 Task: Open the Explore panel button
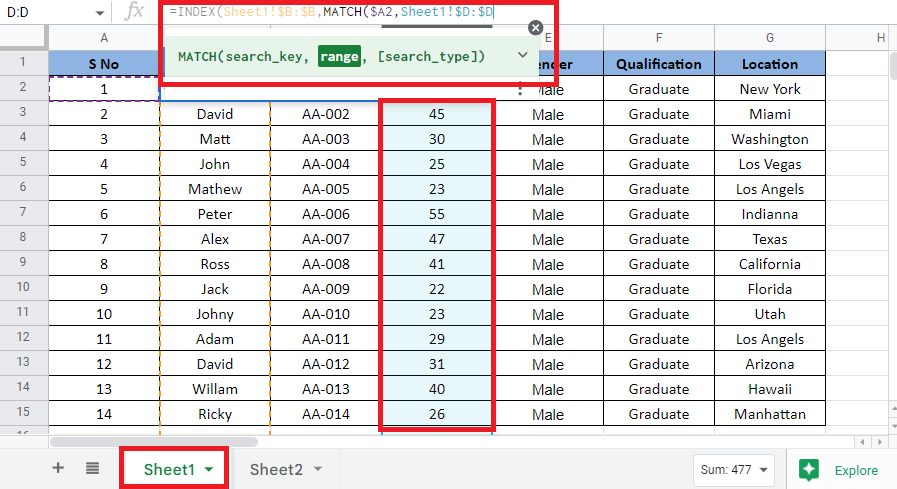840,470
